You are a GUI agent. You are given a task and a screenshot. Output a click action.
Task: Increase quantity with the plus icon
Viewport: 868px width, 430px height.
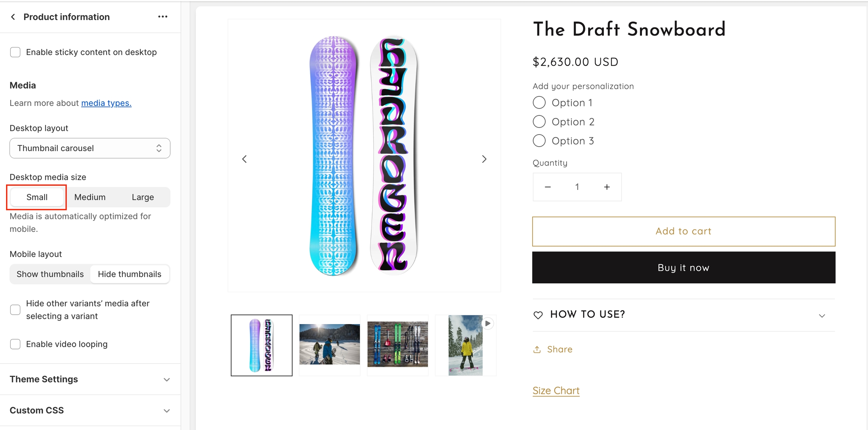click(607, 187)
